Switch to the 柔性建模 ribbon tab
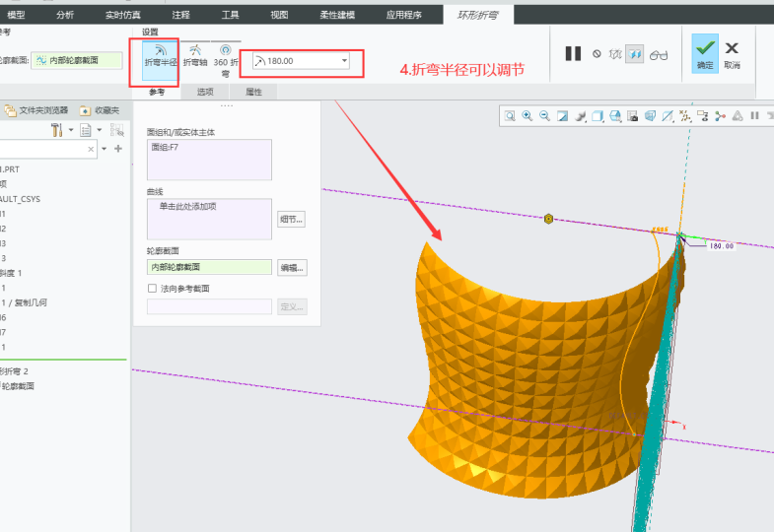Screen dimensions: 774x532 pyautogui.click(x=337, y=15)
